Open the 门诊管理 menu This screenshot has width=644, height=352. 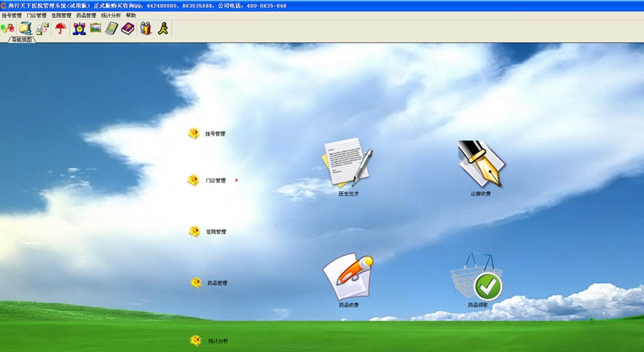tap(36, 16)
